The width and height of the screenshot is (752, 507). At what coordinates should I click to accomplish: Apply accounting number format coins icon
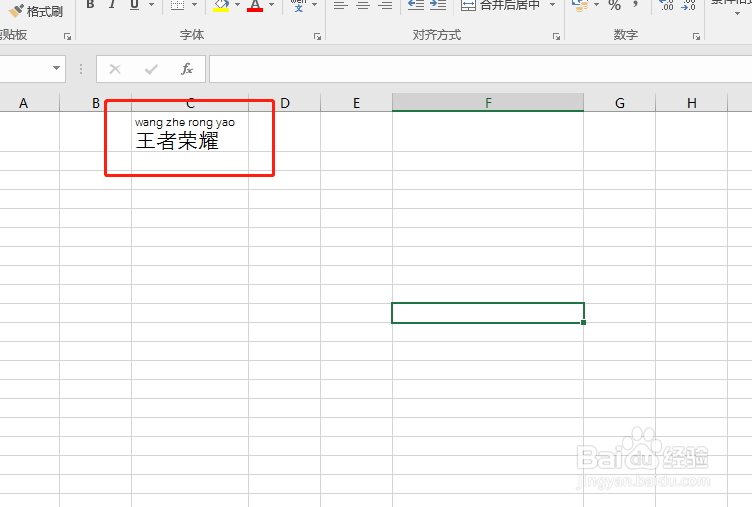tap(580, 5)
